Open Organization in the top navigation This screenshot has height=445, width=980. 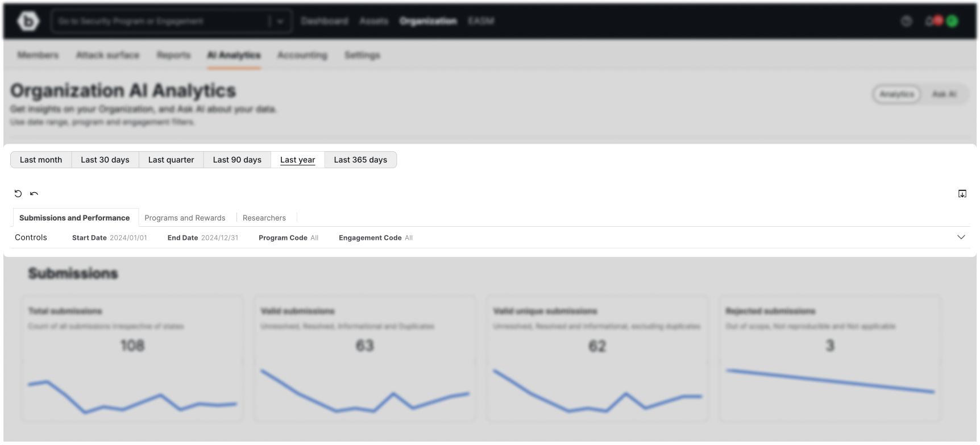click(428, 21)
